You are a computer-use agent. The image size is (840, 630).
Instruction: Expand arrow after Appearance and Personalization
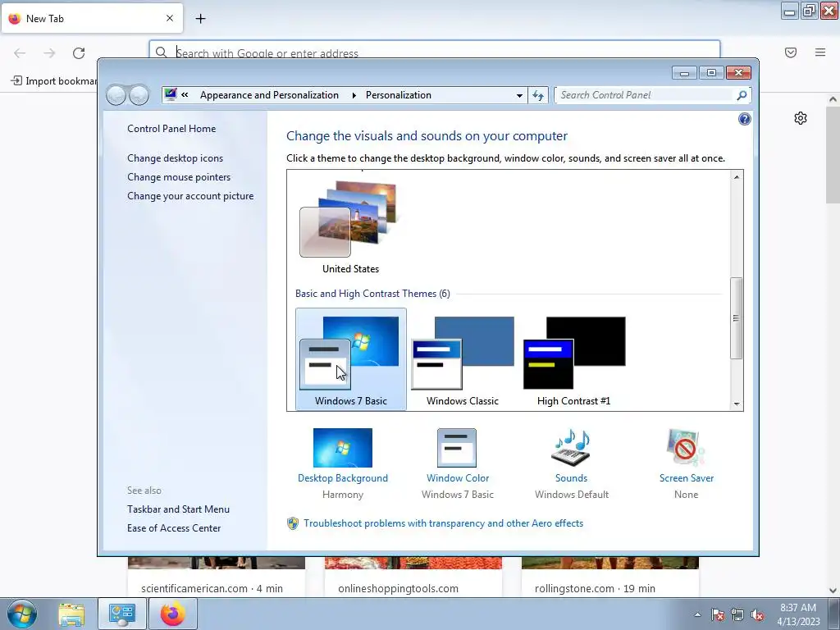[x=354, y=95]
